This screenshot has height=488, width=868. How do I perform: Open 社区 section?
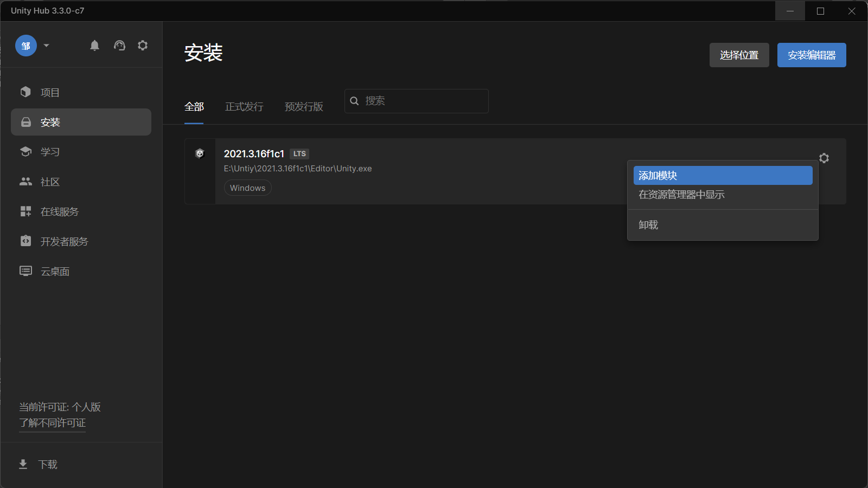click(81, 182)
